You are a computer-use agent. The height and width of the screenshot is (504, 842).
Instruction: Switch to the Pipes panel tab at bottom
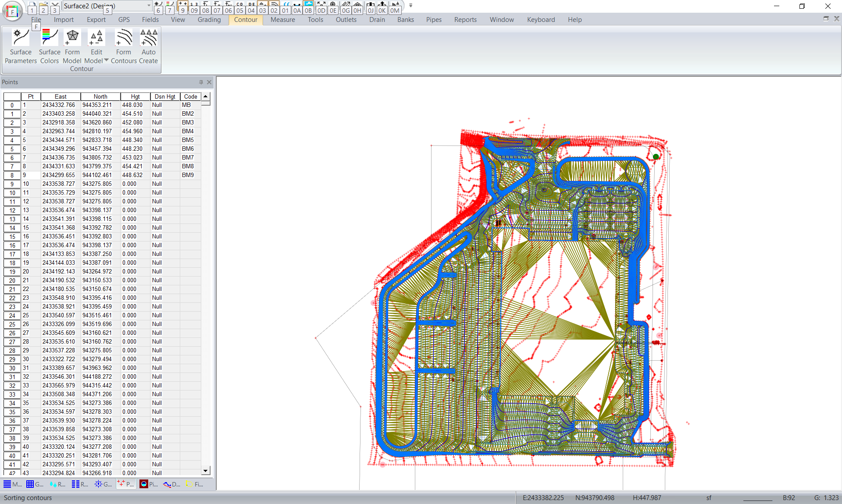[149, 484]
